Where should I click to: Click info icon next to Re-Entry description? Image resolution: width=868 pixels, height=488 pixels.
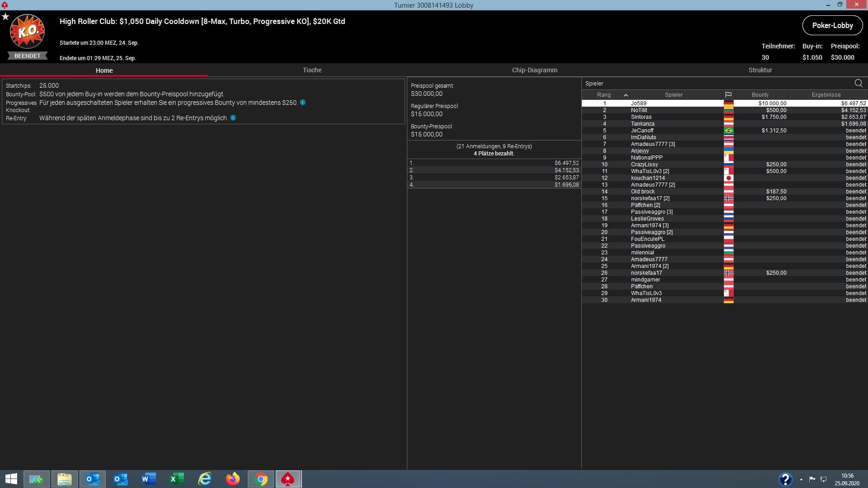233,118
